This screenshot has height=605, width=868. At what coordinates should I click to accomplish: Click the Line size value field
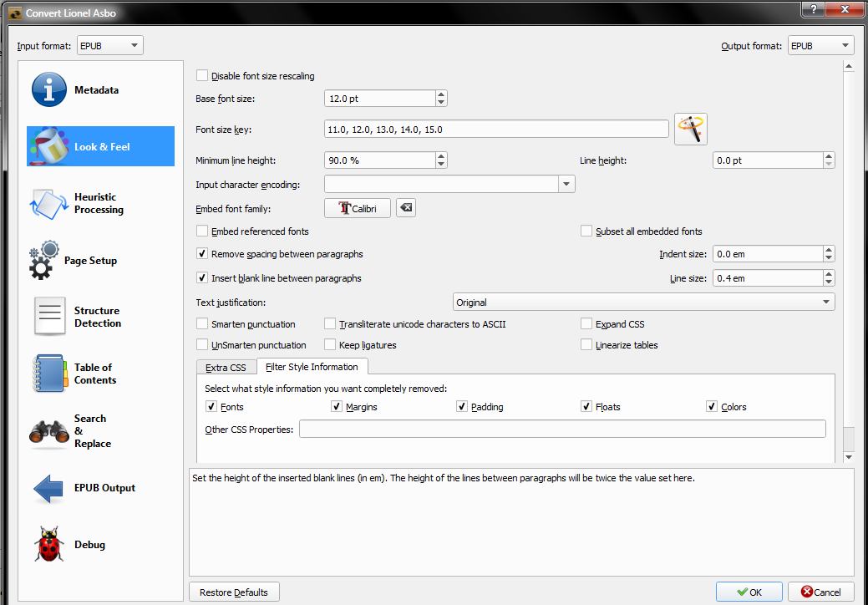click(768, 278)
